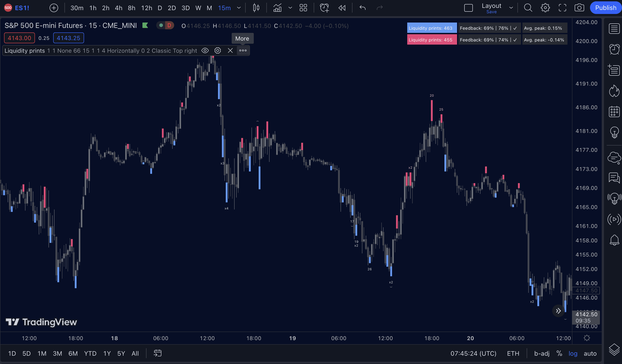Screen dimensions: 622x364
Task: Take a snapshot with camera icon
Action: [579, 8]
